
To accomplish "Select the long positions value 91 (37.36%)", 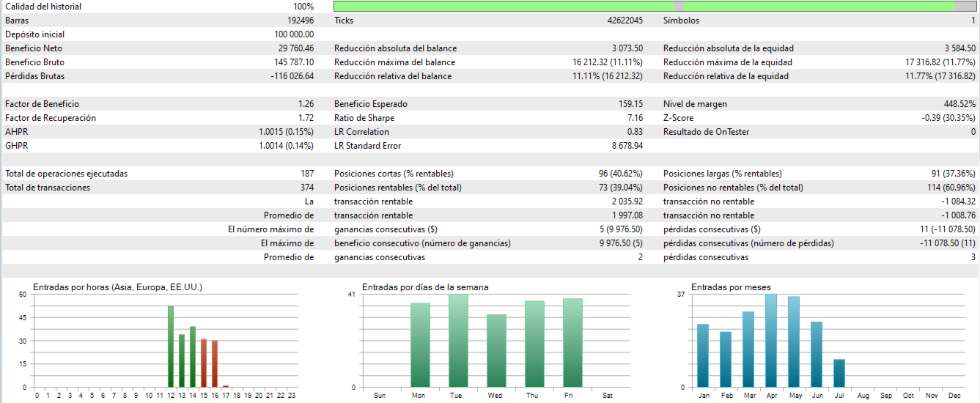I will click(954, 174).
